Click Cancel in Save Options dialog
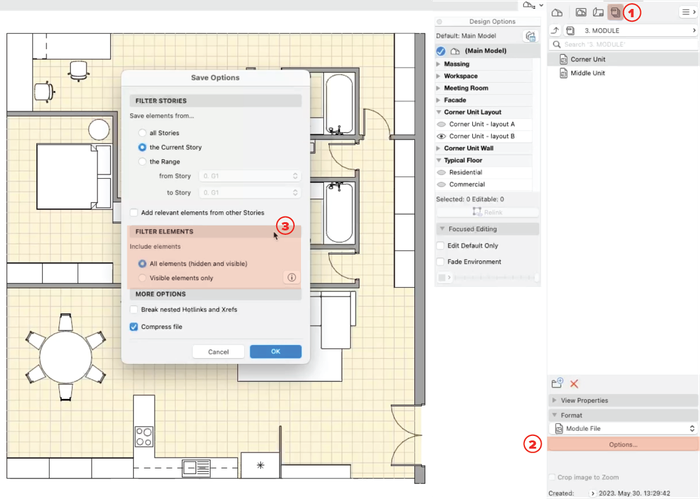Screen dimensions: 700x499 (218, 352)
